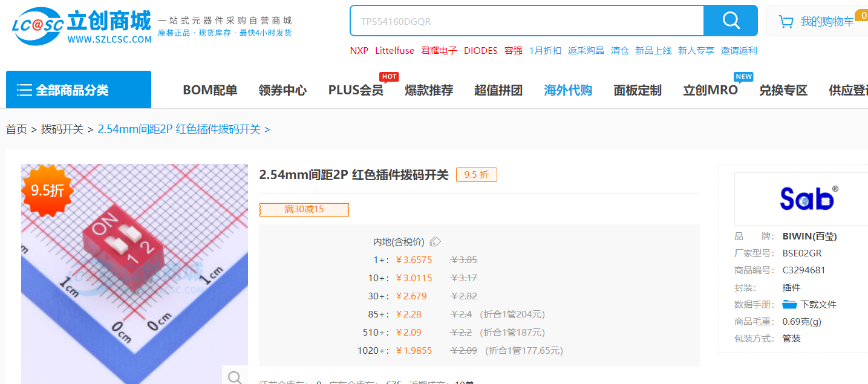The image size is (868, 384).
Task: Click the magnifier search button
Action: (731, 21)
